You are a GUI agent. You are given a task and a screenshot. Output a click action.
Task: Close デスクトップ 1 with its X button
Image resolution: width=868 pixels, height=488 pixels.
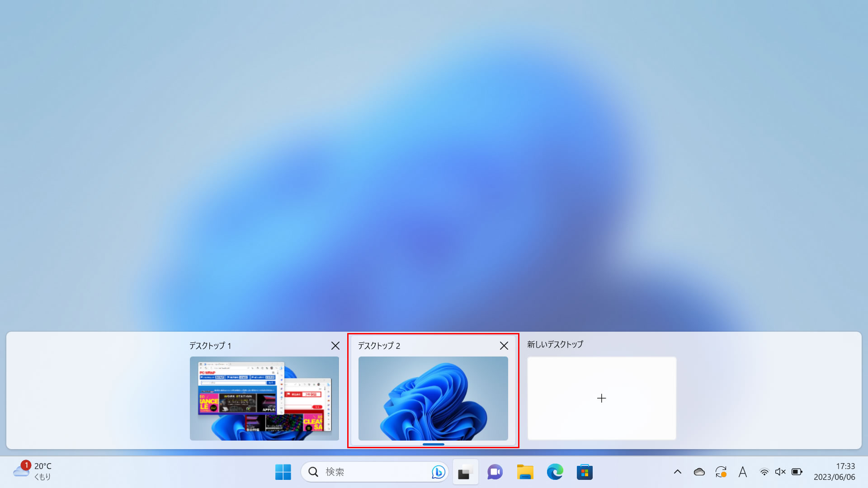[x=335, y=346]
